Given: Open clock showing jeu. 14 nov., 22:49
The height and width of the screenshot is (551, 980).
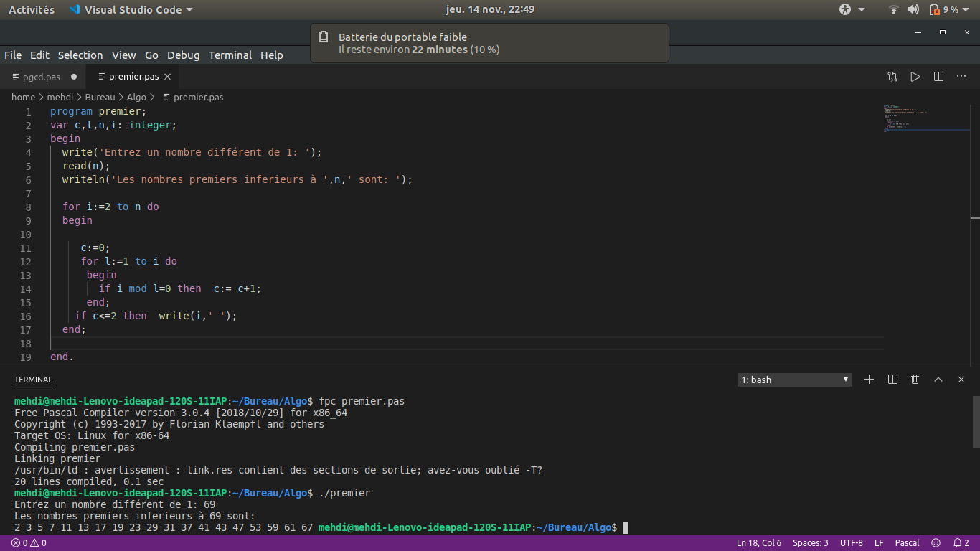Looking at the screenshot, I should point(490,9).
